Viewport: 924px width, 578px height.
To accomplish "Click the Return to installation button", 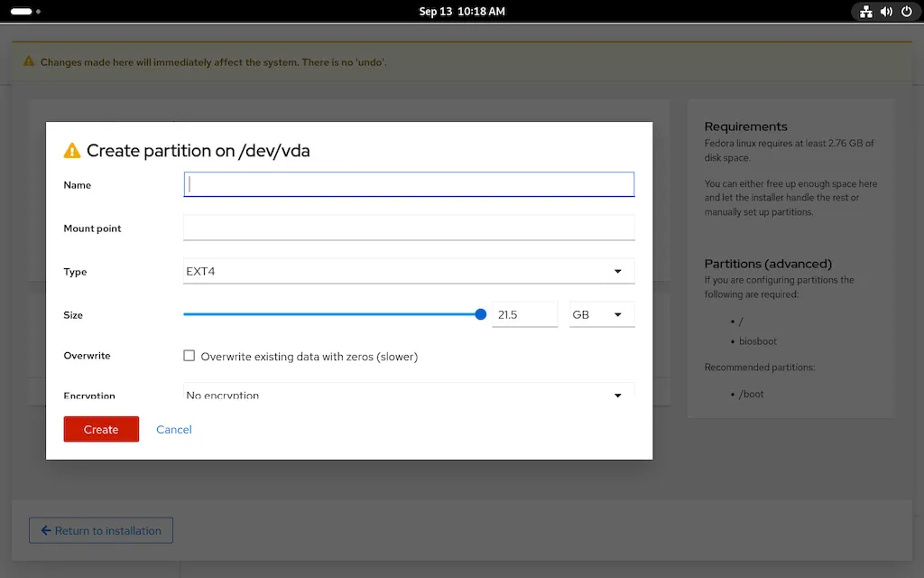I will coord(101,530).
